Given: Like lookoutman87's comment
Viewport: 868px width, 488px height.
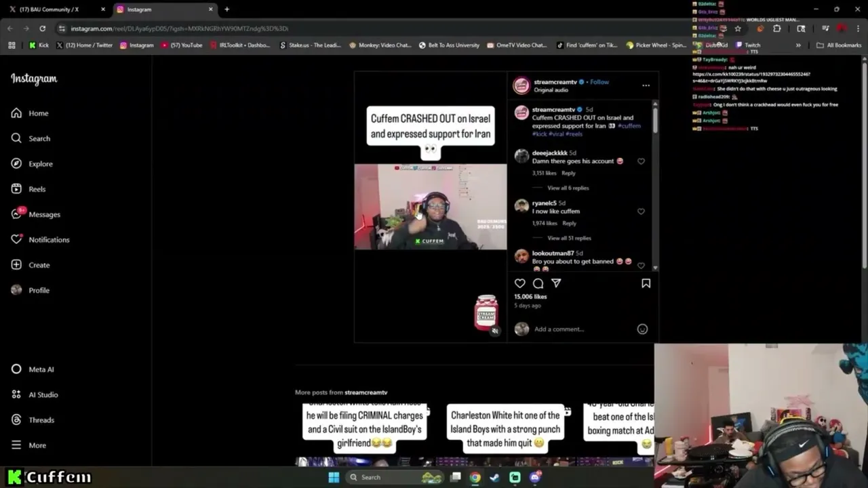Looking at the screenshot, I should click(641, 265).
